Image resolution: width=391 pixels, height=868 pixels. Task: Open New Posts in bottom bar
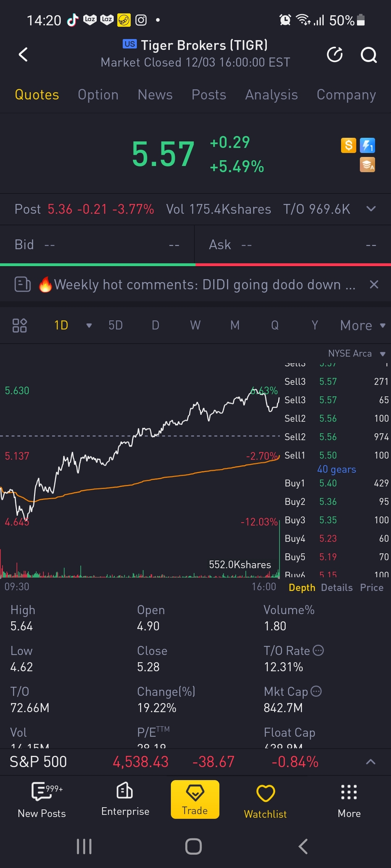point(42,800)
